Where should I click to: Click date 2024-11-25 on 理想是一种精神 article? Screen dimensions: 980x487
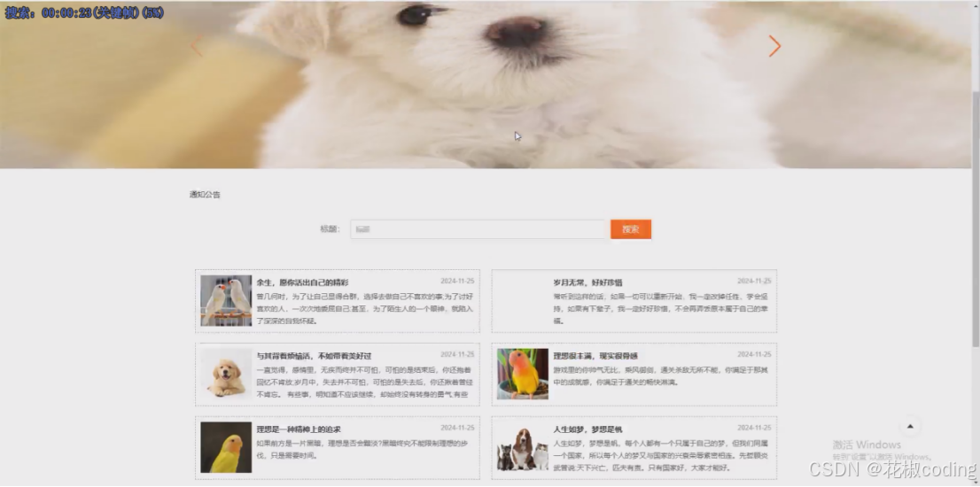point(457,429)
